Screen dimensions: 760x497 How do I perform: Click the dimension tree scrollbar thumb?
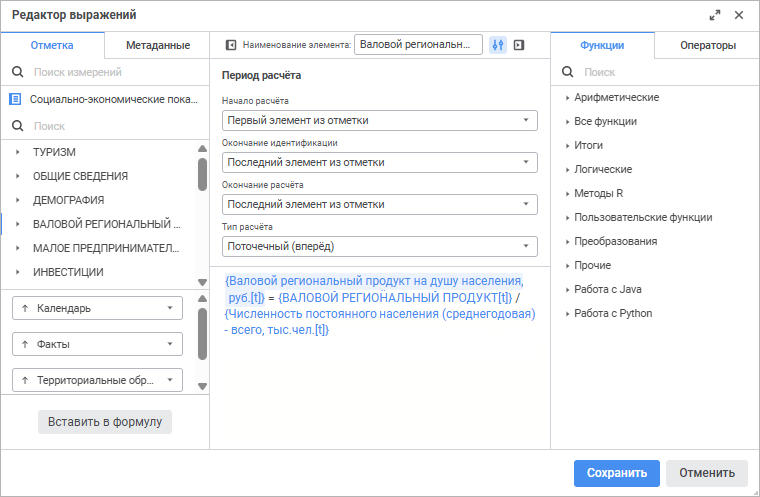[x=203, y=174]
